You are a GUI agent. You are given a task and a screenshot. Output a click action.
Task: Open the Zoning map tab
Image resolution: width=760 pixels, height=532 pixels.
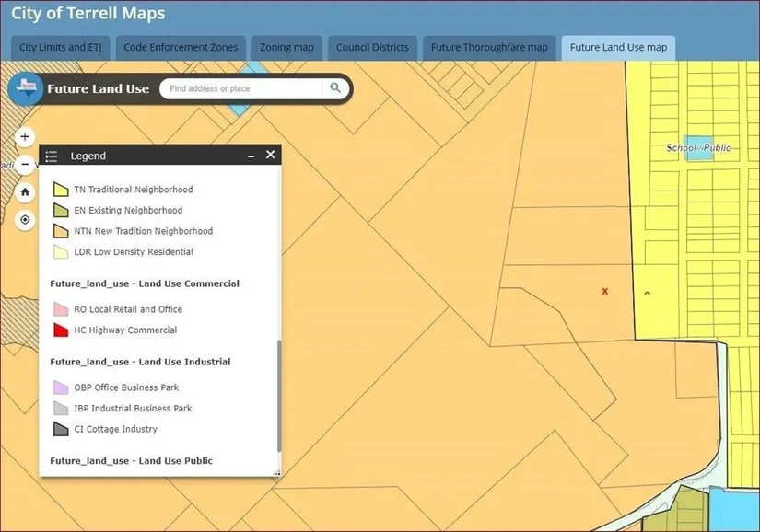tap(286, 48)
